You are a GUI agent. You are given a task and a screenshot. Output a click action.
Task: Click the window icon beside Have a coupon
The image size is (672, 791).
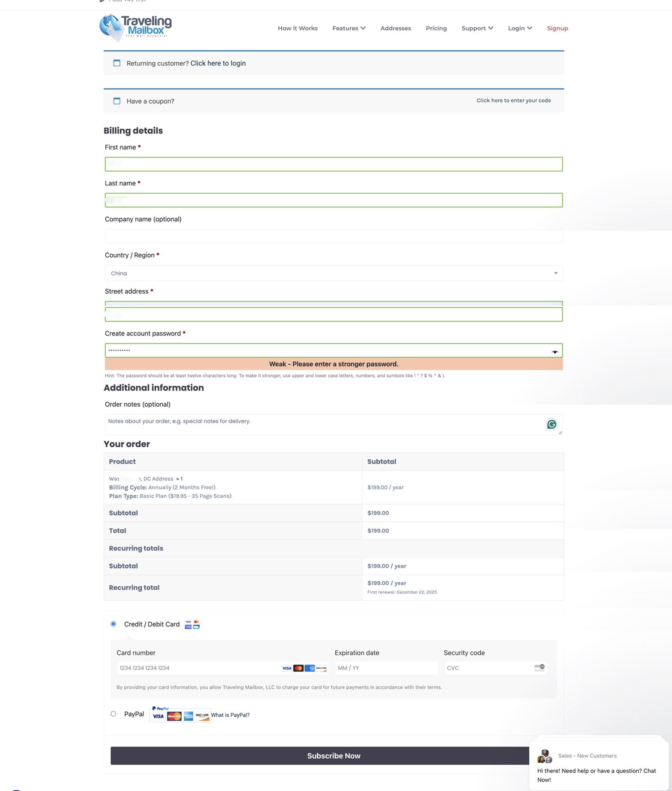tap(117, 101)
